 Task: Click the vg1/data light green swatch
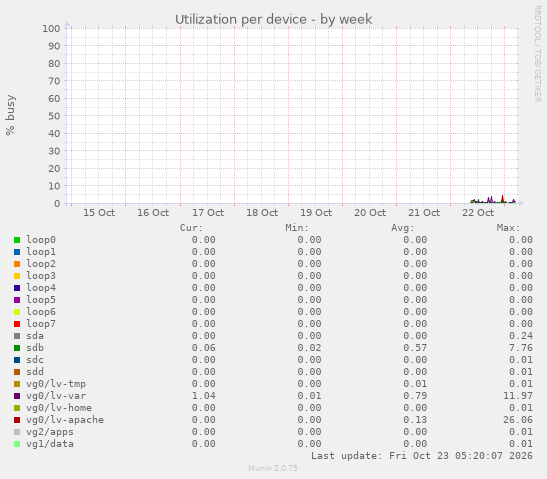[17, 444]
